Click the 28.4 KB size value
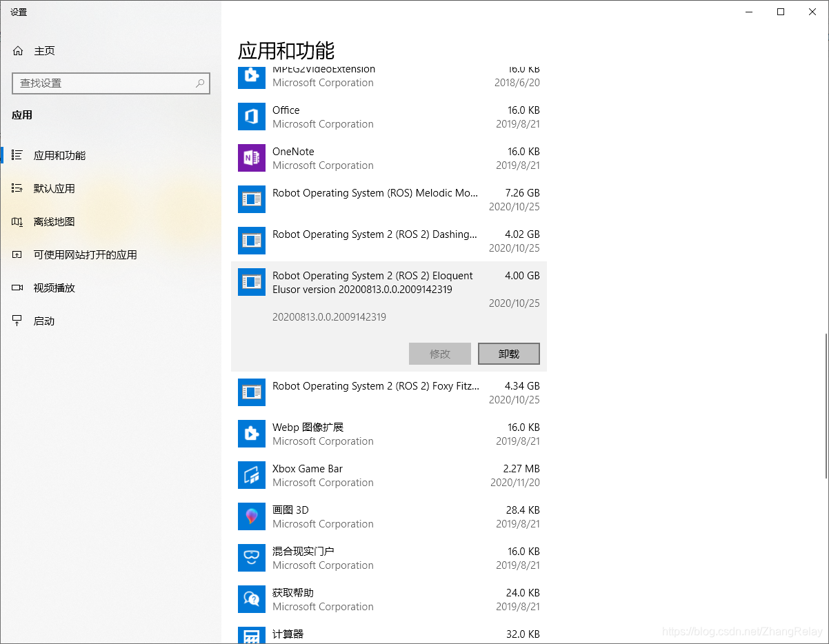 coord(523,510)
